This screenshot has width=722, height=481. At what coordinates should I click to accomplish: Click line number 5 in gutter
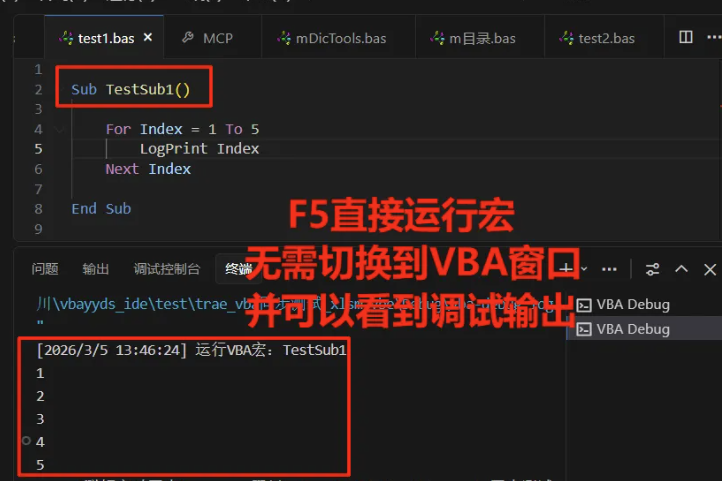[x=38, y=149]
